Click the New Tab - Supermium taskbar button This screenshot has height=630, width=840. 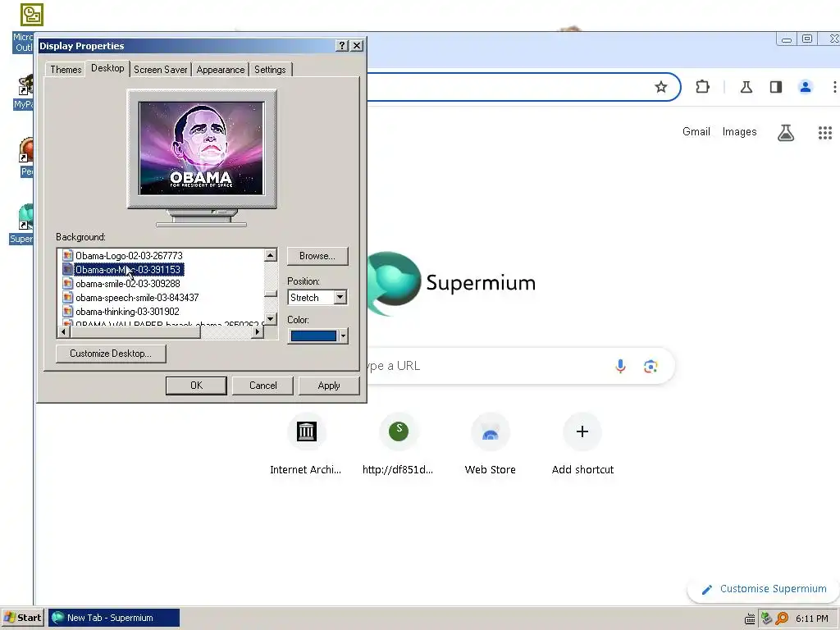click(x=114, y=618)
